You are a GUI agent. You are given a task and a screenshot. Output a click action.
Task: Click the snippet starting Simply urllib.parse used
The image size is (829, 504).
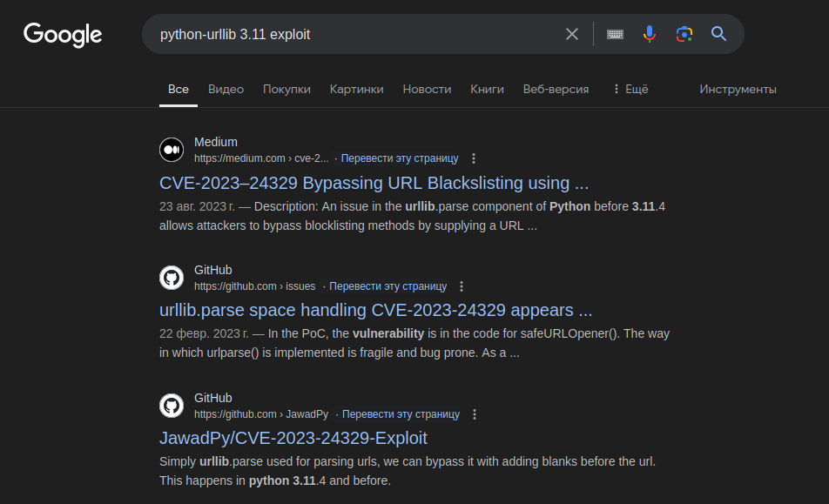[408, 471]
